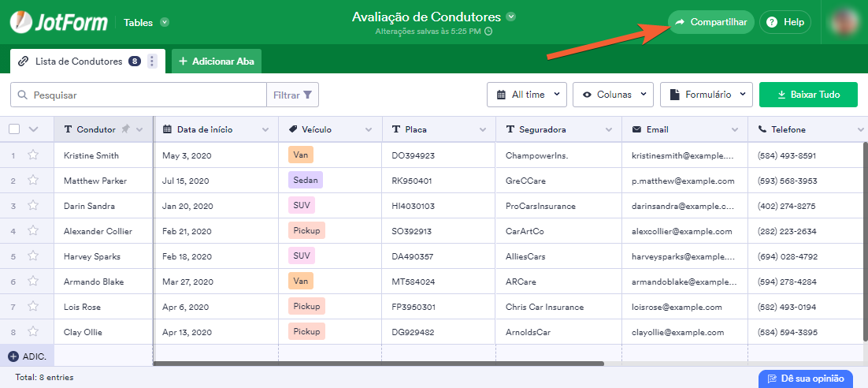Star the Clay Ollie row
The height and width of the screenshot is (388, 868).
pyautogui.click(x=33, y=332)
